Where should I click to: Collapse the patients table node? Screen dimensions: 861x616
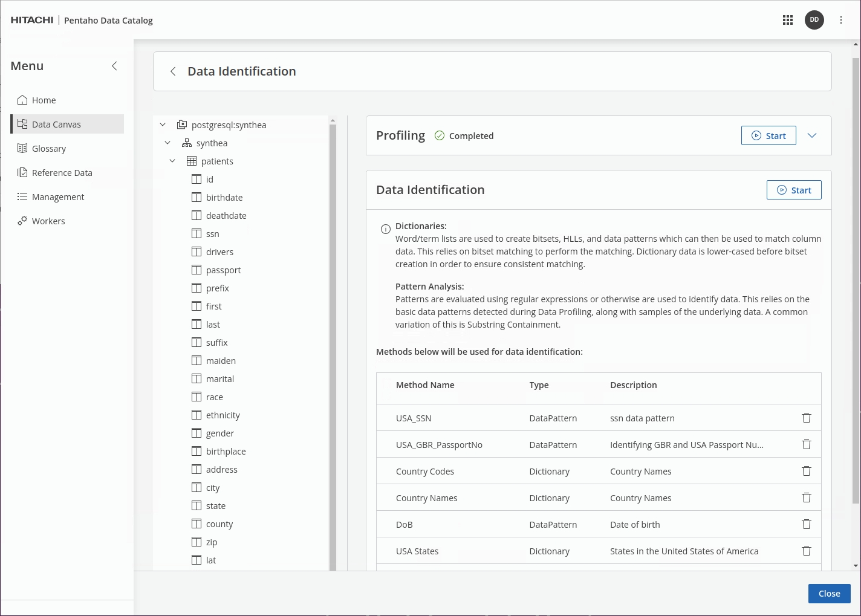tap(172, 161)
